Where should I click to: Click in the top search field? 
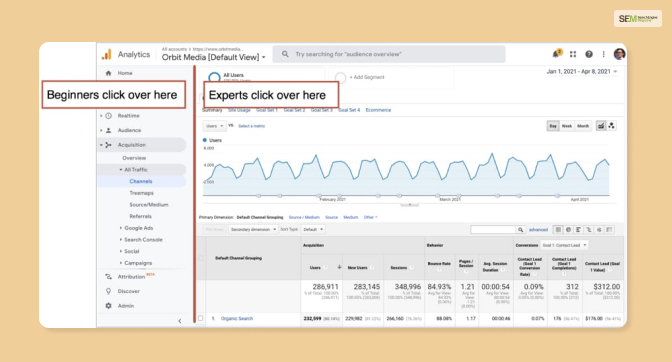click(x=389, y=54)
